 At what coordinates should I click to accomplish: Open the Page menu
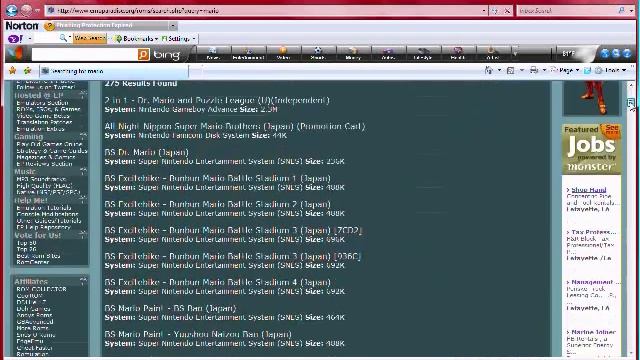[565, 71]
